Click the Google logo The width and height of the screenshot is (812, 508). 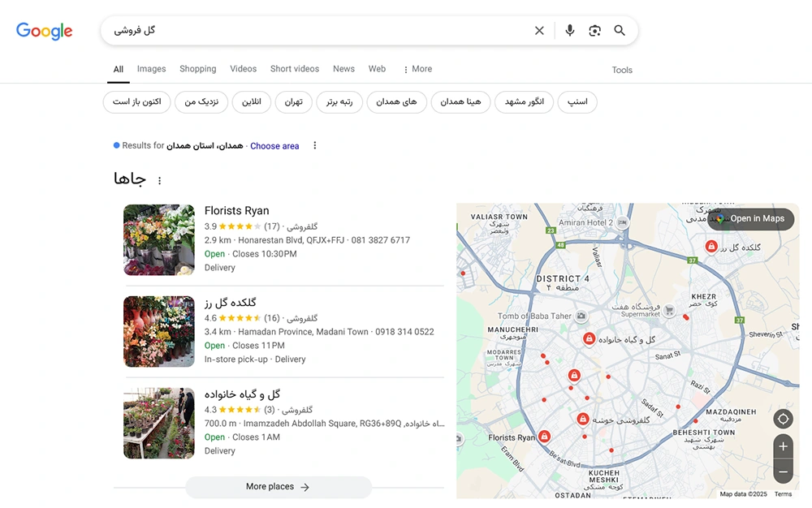(44, 31)
